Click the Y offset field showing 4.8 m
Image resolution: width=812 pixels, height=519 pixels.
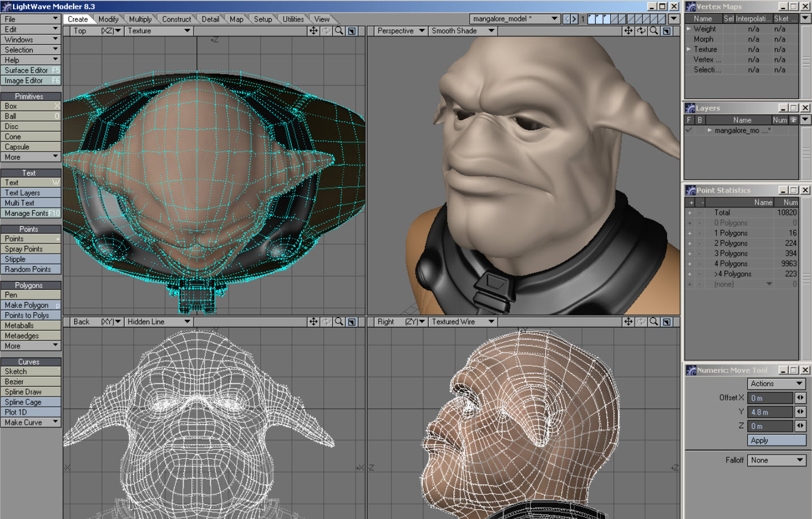[770, 412]
